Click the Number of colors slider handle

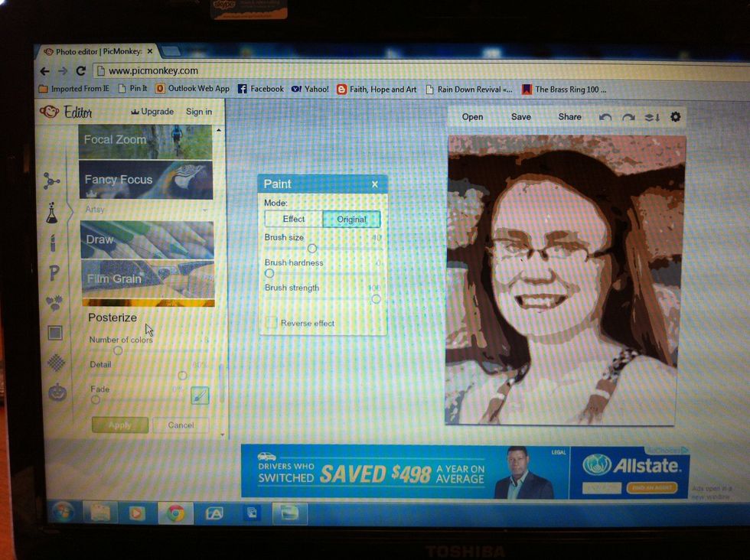118,350
